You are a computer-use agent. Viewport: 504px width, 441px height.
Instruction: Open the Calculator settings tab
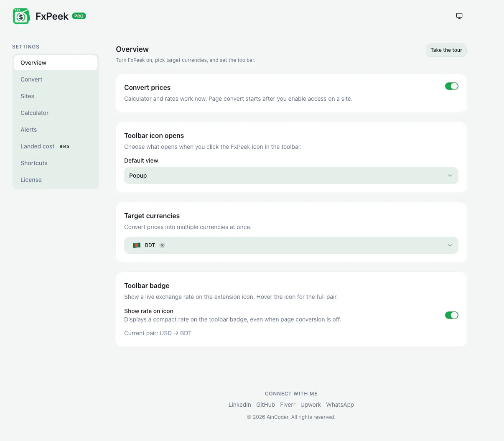pyautogui.click(x=56, y=113)
